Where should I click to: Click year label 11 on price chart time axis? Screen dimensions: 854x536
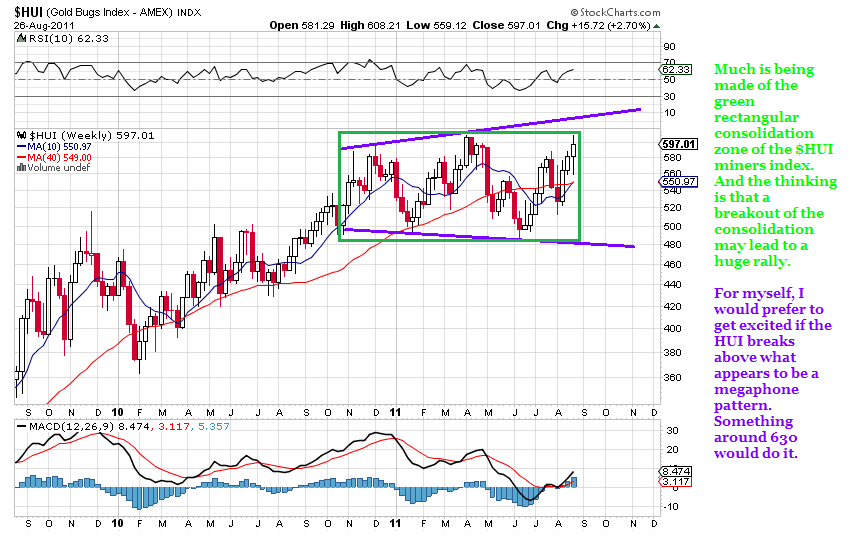(x=395, y=412)
